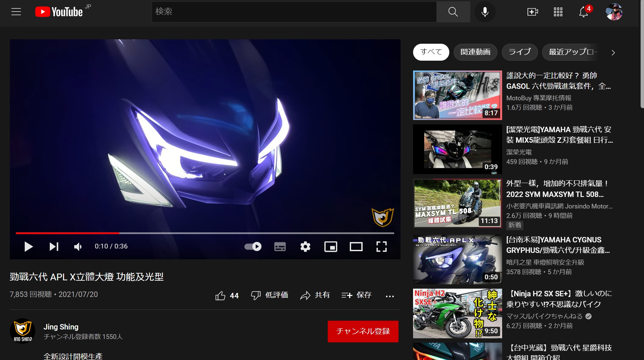Open the create video icon
The height and width of the screenshot is (360, 644).
[x=533, y=12]
